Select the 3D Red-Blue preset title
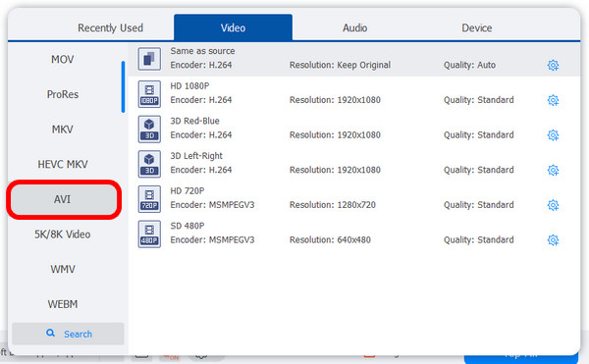The height and width of the screenshot is (364, 589). pos(194,121)
